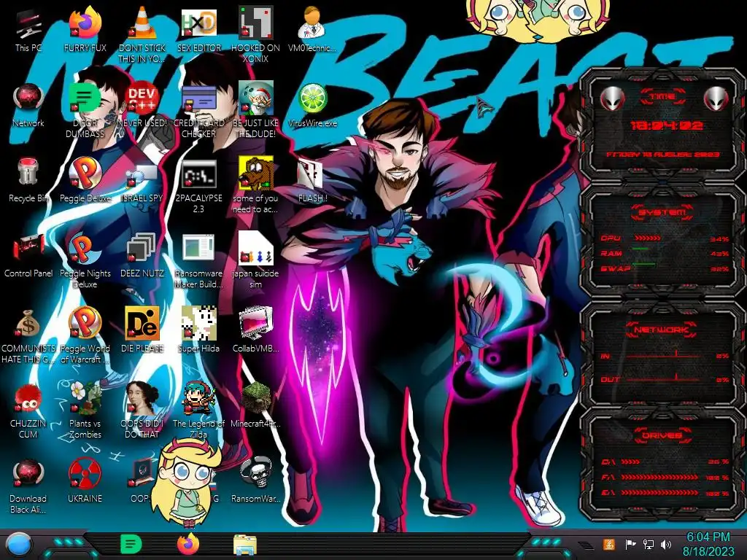
Task: Launch Firefox from the taskbar
Action: click(188, 544)
